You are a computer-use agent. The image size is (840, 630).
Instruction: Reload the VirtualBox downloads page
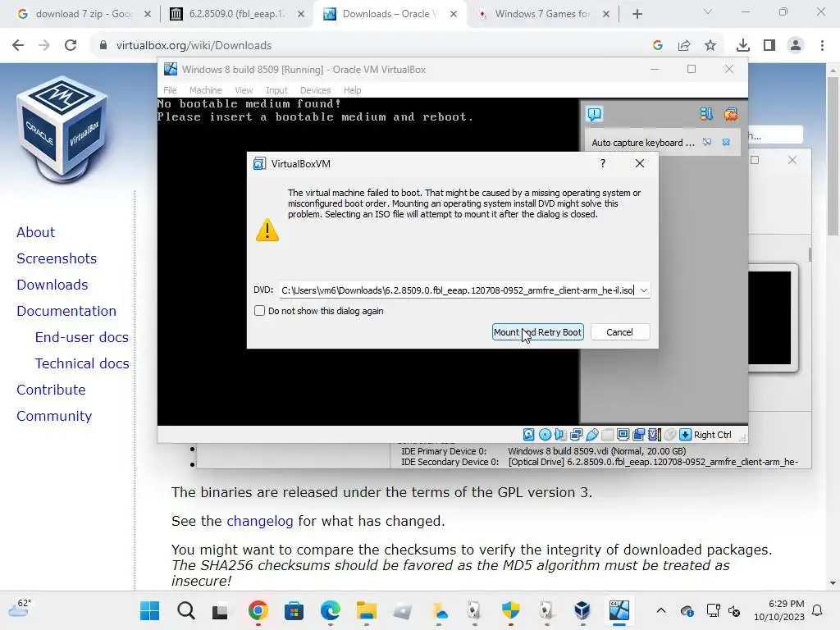click(x=71, y=46)
